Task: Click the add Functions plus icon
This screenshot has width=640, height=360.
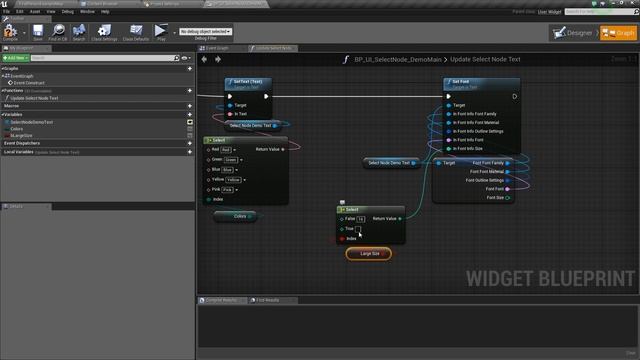Action: [190, 91]
